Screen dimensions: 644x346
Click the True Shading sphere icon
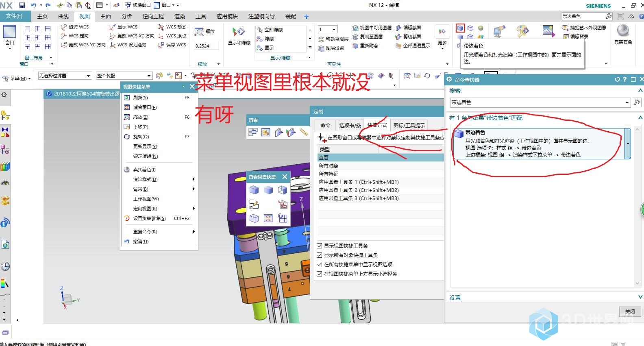point(623,31)
